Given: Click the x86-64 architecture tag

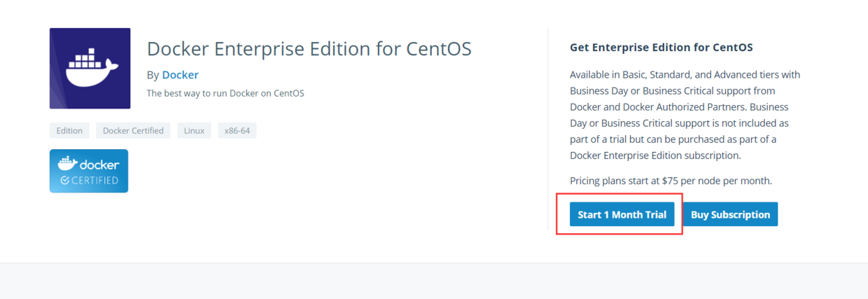Looking at the screenshot, I should [237, 131].
